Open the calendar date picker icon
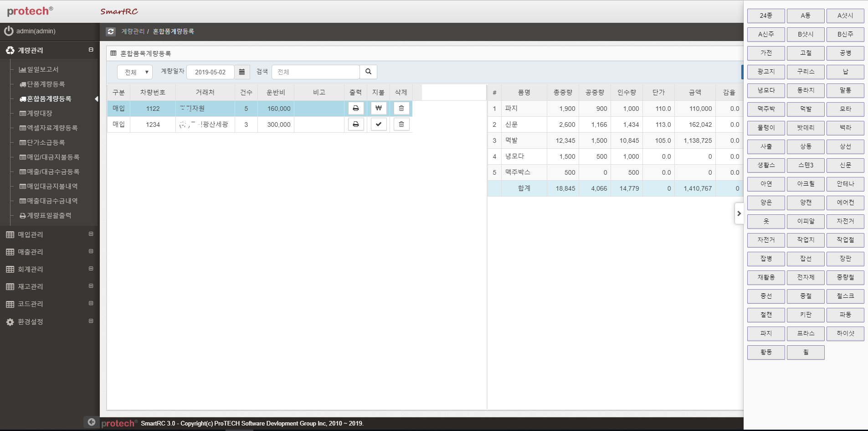Screen dimensions: 868x431 (242, 72)
